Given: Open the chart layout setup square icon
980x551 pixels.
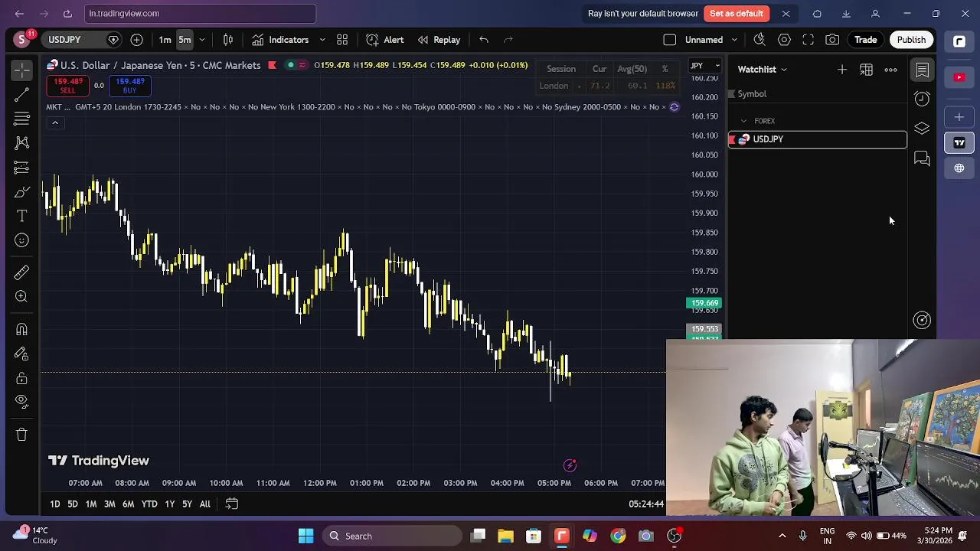Looking at the screenshot, I should (670, 40).
